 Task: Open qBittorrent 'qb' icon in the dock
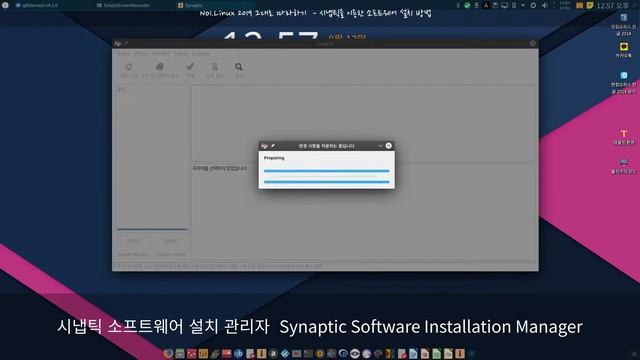(238, 353)
